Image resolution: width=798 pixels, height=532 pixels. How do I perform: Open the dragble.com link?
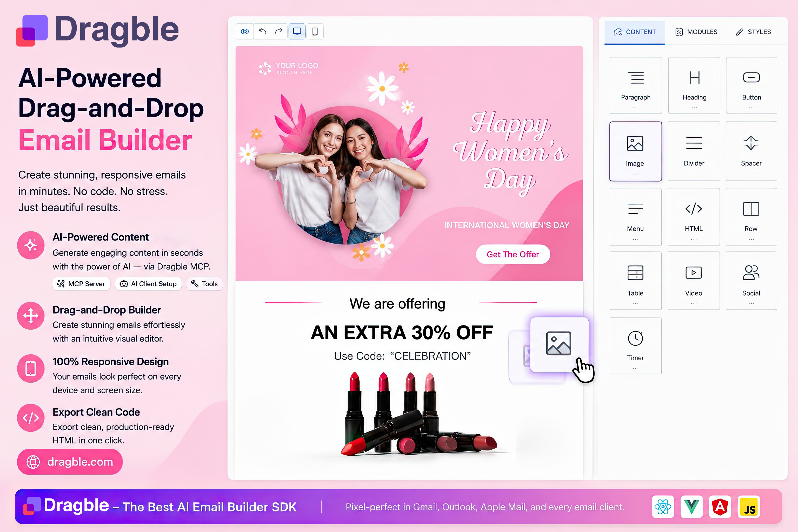pyautogui.click(x=70, y=462)
